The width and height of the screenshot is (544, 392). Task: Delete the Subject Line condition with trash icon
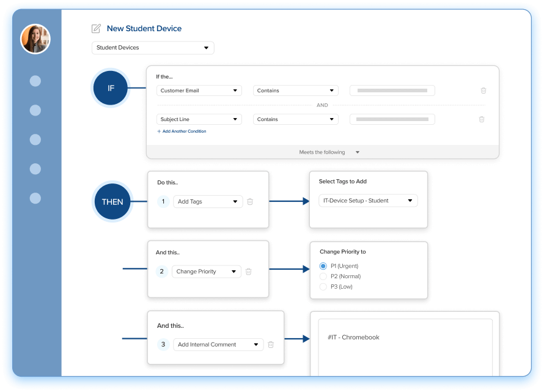(482, 119)
